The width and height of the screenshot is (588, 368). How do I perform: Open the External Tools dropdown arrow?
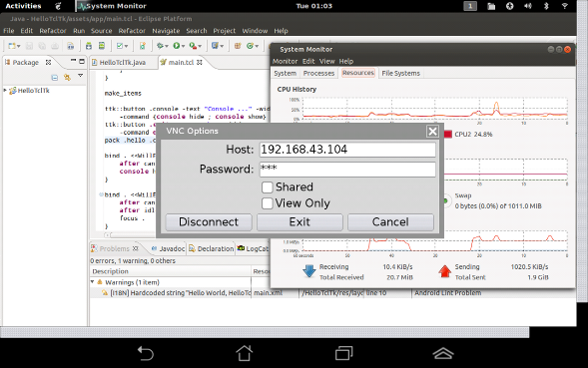click(x=200, y=46)
